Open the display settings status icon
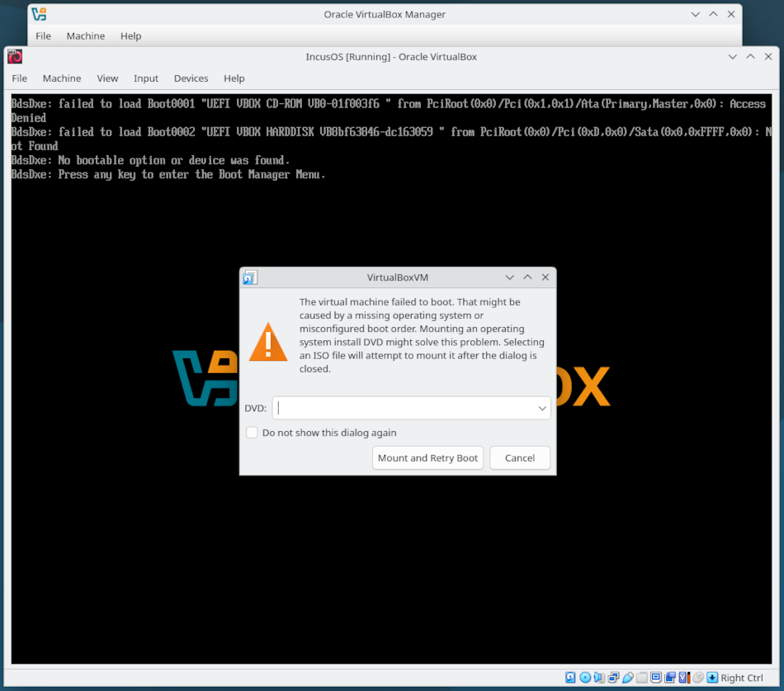784x691 pixels. click(x=656, y=677)
